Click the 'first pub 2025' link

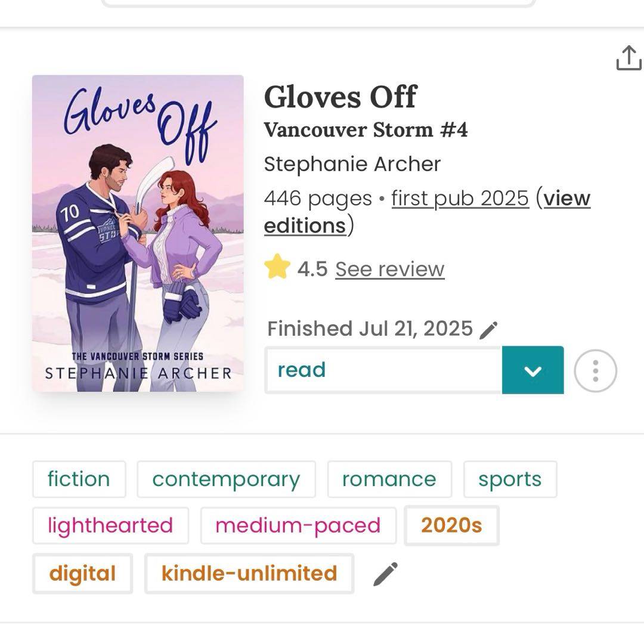(460, 198)
